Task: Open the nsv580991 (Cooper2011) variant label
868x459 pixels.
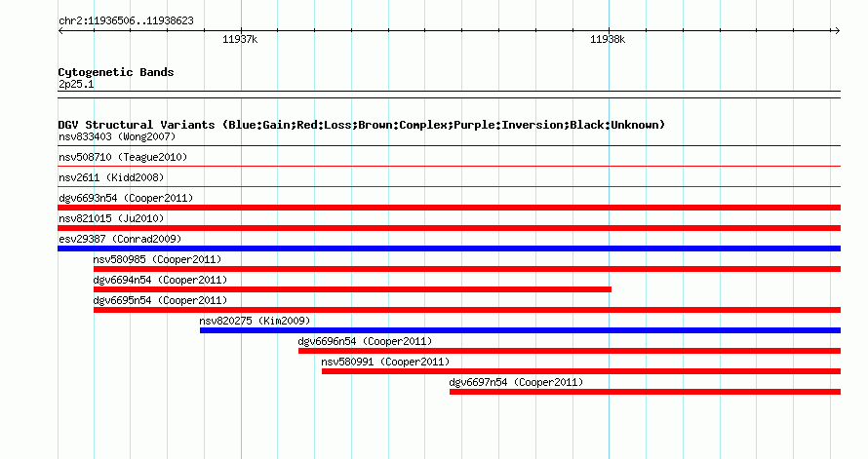Action: coord(385,362)
